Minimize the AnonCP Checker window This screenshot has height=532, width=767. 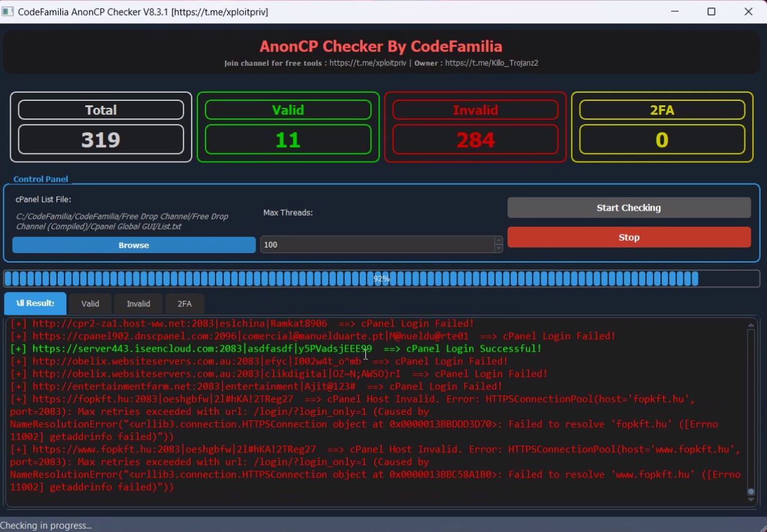(x=676, y=11)
